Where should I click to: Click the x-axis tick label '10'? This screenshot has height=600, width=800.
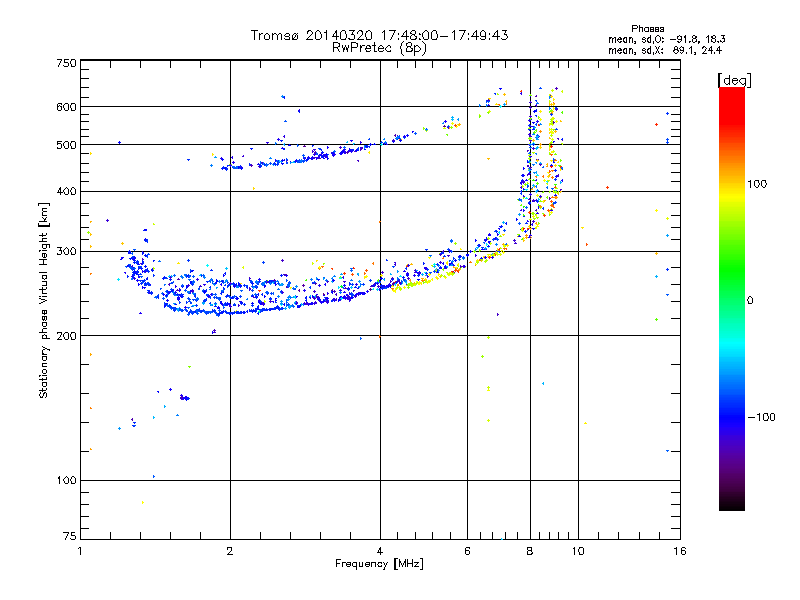click(578, 551)
